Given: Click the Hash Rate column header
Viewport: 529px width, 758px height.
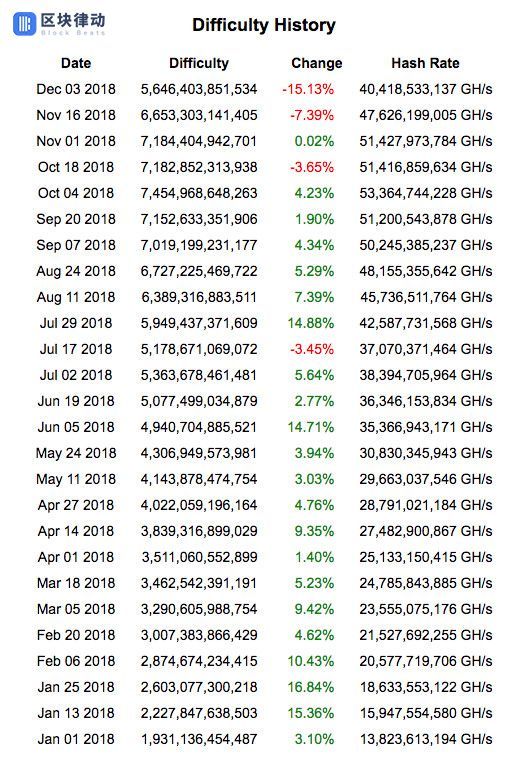Looking at the screenshot, I should click(425, 63).
